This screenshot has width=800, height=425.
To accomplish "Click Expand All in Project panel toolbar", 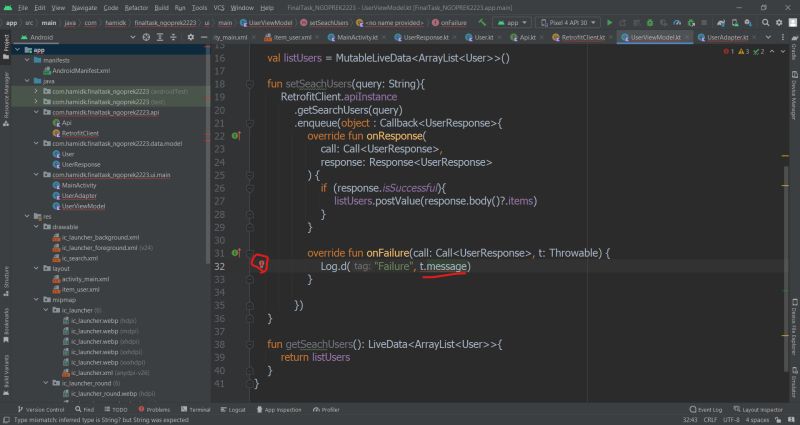I will coord(160,37).
